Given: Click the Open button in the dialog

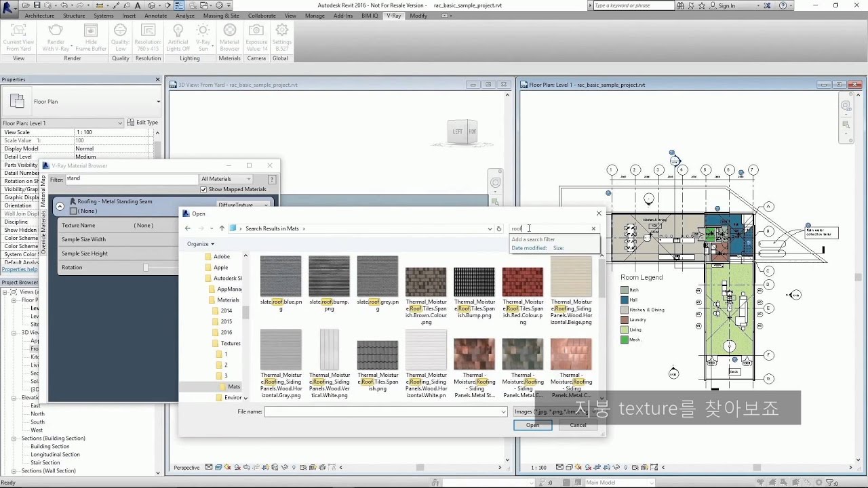Looking at the screenshot, I should (x=533, y=425).
